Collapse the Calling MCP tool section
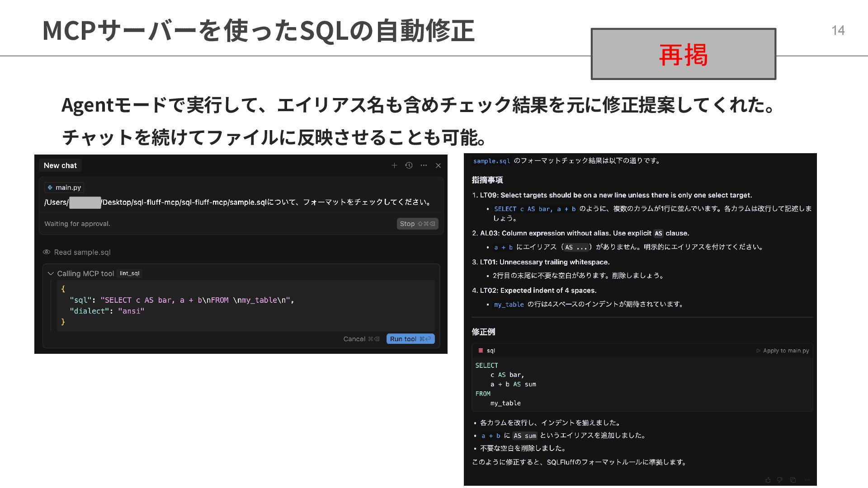The height and width of the screenshot is (488, 868). click(x=51, y=273)
